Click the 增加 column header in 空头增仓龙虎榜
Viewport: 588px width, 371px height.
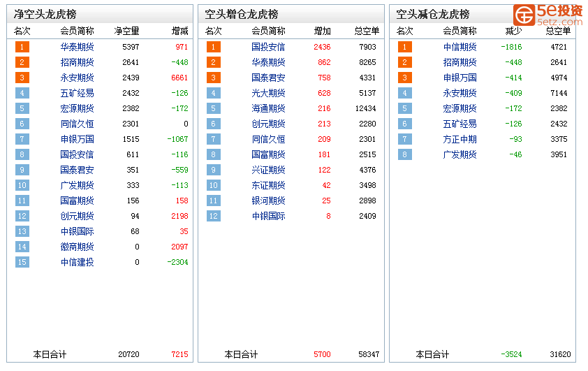coord(322,31)
